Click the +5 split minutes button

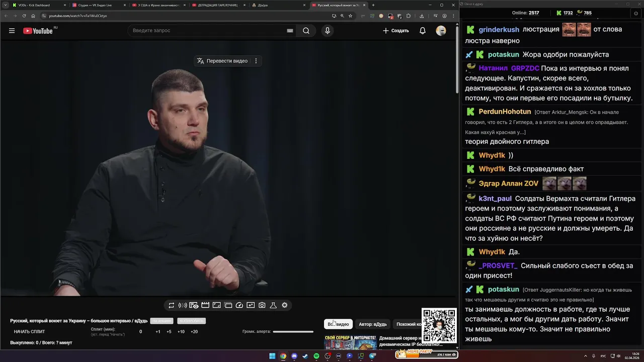tap(169, 331)
